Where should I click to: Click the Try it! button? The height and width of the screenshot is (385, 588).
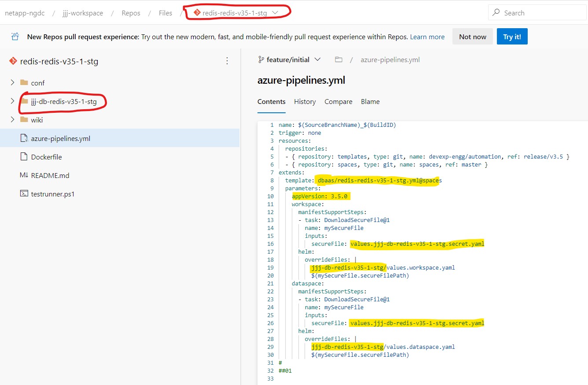coord(512,37)
